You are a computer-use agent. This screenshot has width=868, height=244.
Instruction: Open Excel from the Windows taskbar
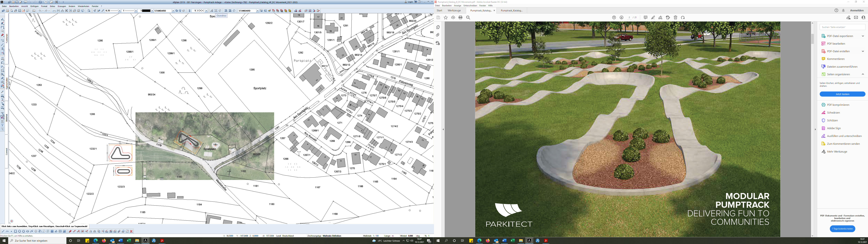[129, 241]
